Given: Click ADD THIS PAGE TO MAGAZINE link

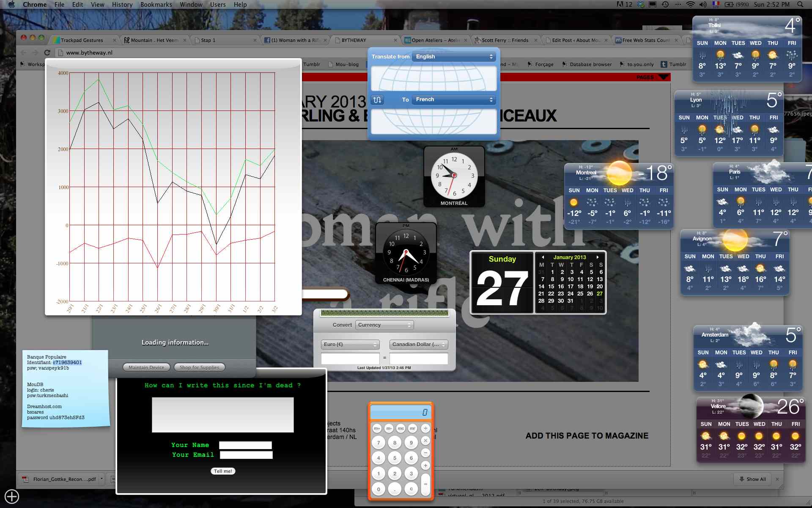Looking at the screenshot, I should tap(587, 436).
